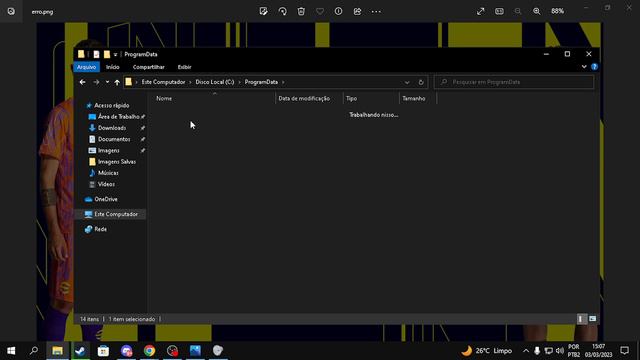This screenshot has width=640, height=360.
Task: Select Rede in navigation pane
Action: [100, 229]
